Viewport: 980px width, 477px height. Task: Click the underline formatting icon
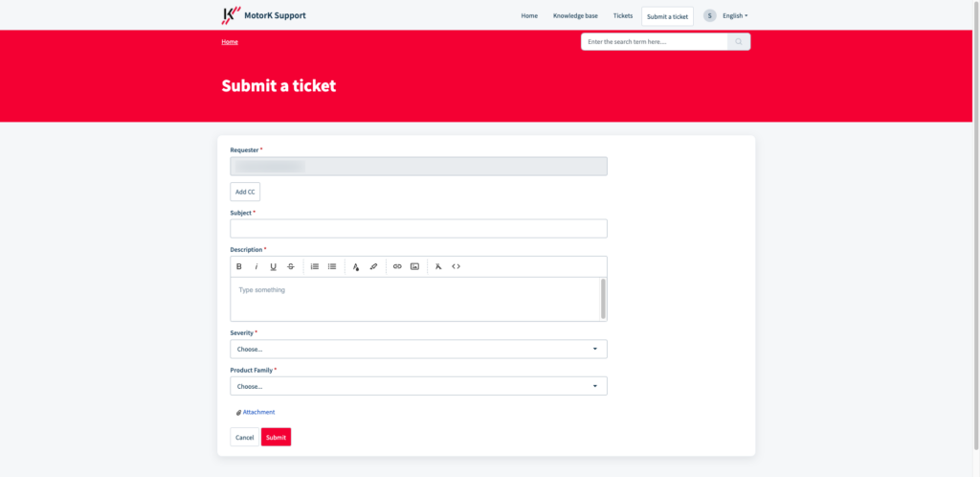tap(273, 266)
